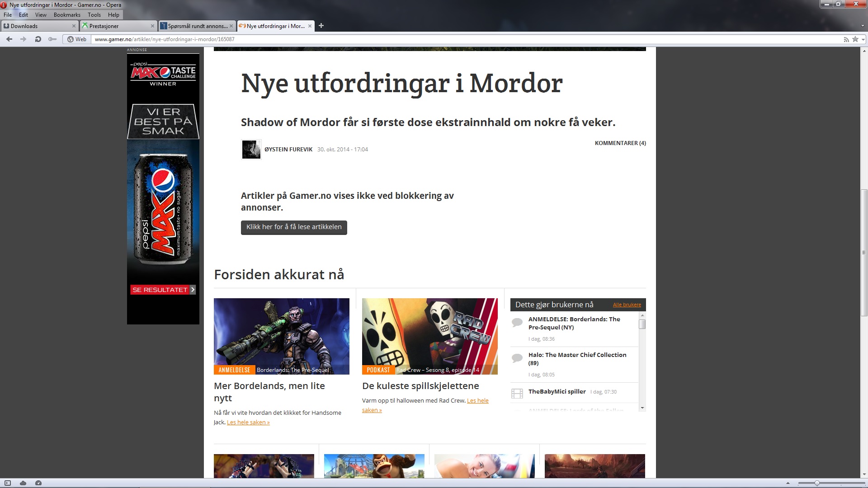Viewport: 868px width, 488px height.
Task: Bookmark the page with star icon
Action: coord(855,39)
